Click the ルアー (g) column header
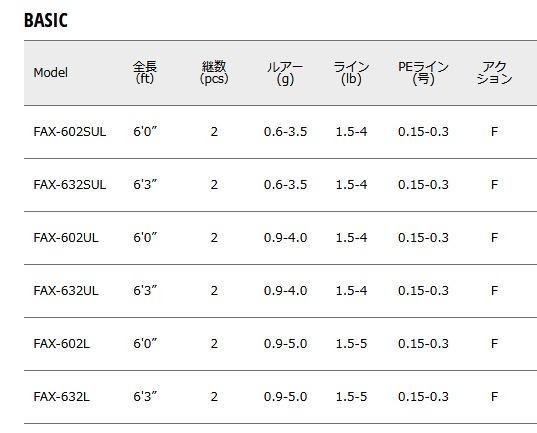The height and width of the screenshot is (433, 537). (x=285, y=73)
